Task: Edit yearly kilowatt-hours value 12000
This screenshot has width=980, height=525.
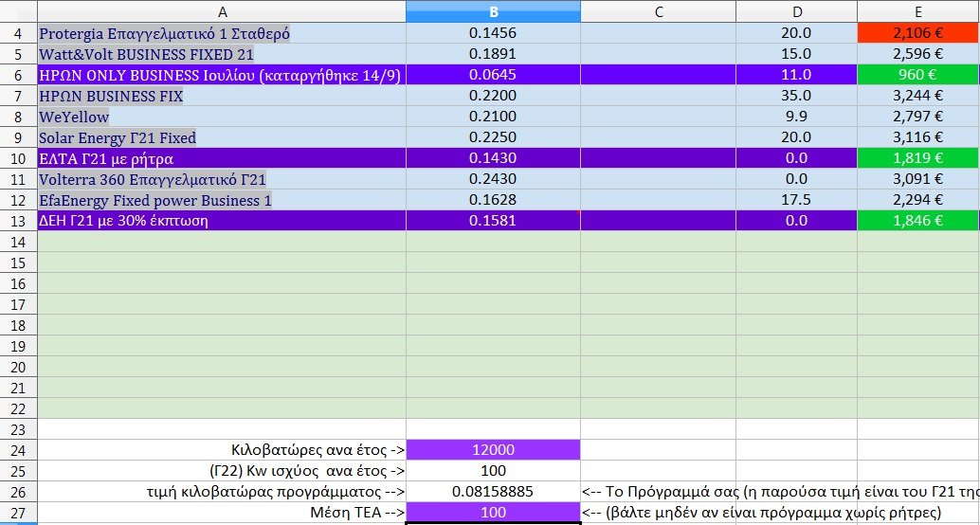Action: point(493,450)
